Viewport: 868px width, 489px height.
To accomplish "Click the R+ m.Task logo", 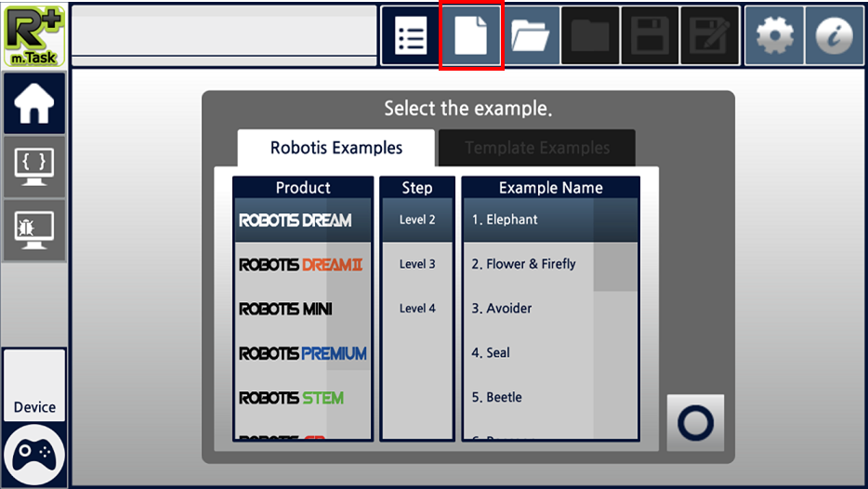I will point(34,36).
